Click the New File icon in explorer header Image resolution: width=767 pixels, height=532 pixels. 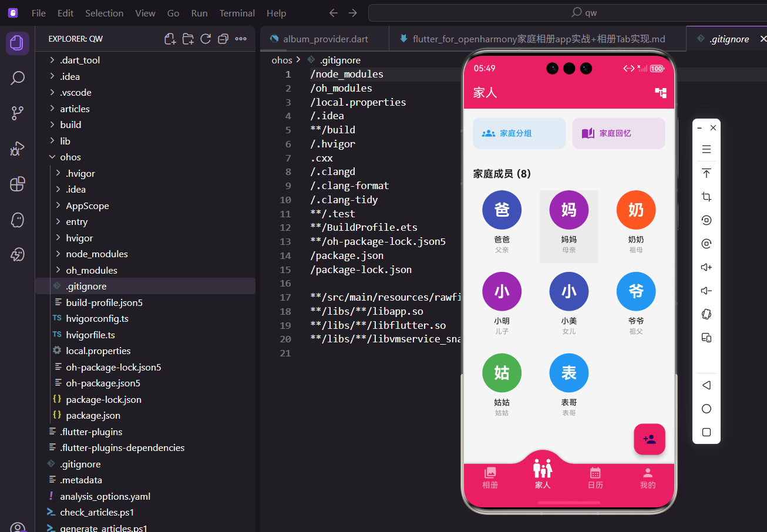point(170,39)
